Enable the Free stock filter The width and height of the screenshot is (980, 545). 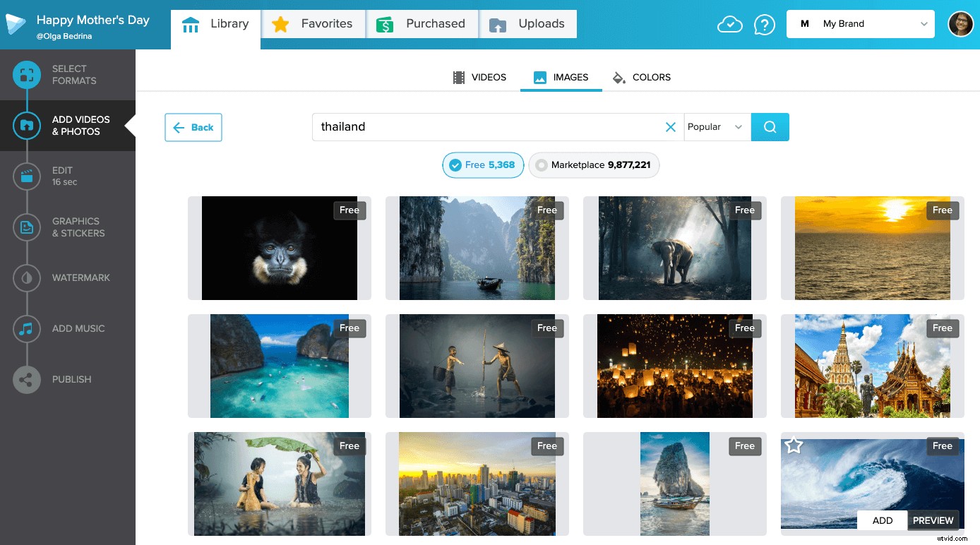pos(483,164)
